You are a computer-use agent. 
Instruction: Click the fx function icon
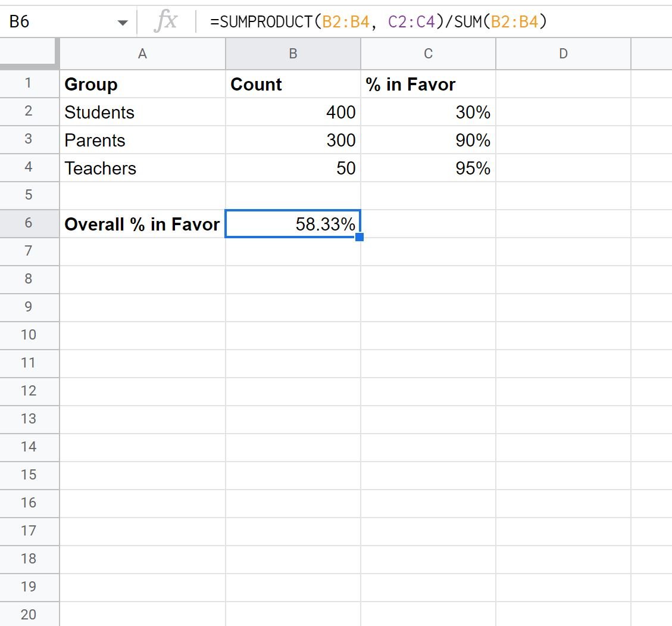tap(166, 21)
